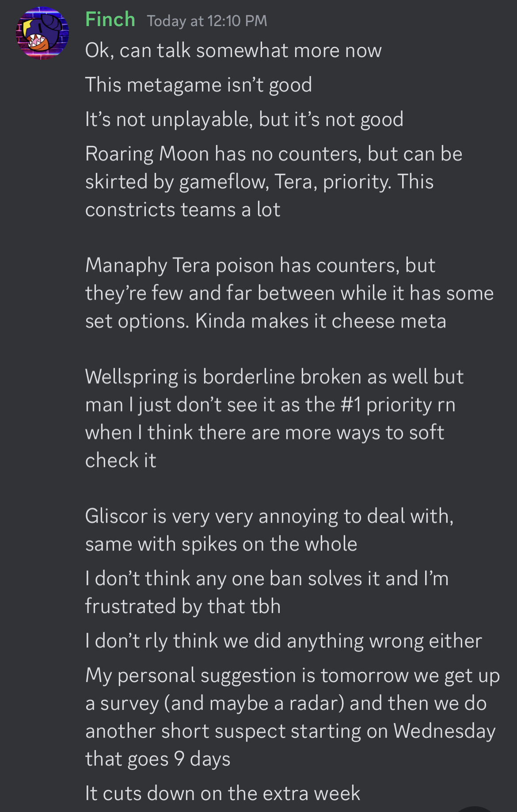Viewport: 517px width, 812px height.
Task: Tap the 'frustrated by that tbh' line
Action: [x=182, y=606]
